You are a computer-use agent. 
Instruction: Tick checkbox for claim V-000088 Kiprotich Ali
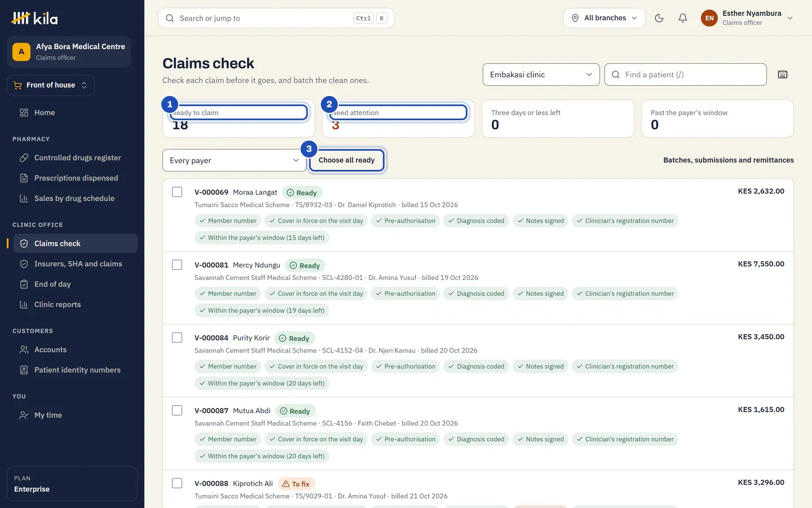coord(177,483)
